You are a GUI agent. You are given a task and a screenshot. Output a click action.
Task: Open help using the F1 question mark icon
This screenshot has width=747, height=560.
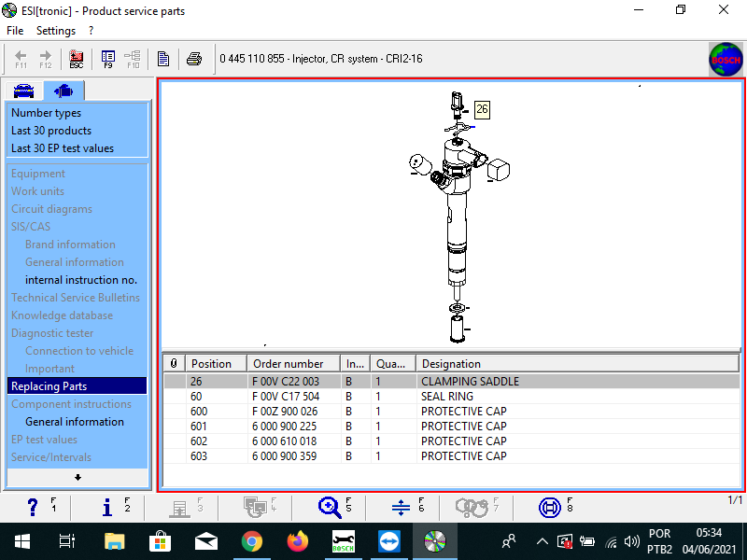[34, 507]
